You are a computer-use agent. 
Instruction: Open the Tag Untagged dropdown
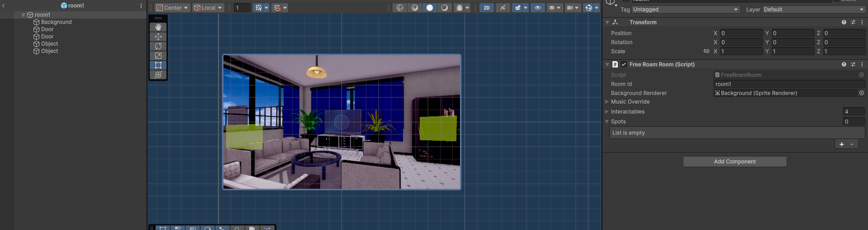(686, 10)
